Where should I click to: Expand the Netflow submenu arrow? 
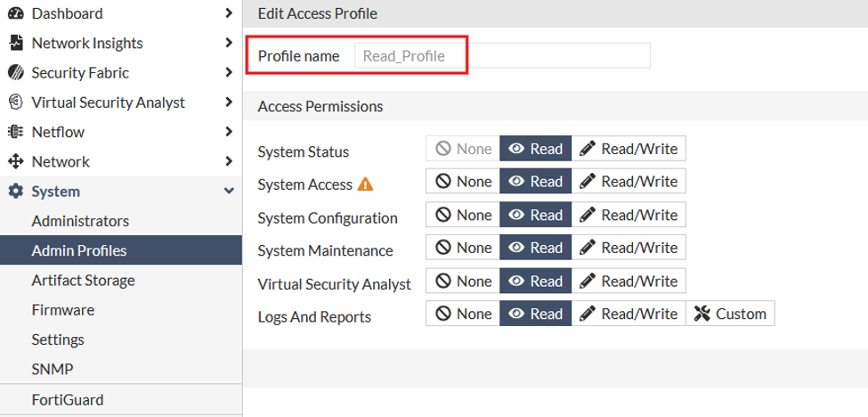point(229,133)
